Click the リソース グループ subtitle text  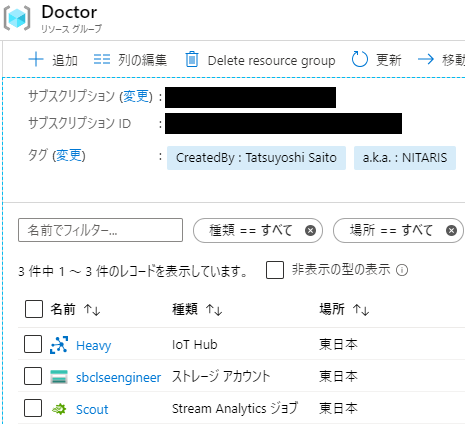pyautogui.click(x=71, y=29)
